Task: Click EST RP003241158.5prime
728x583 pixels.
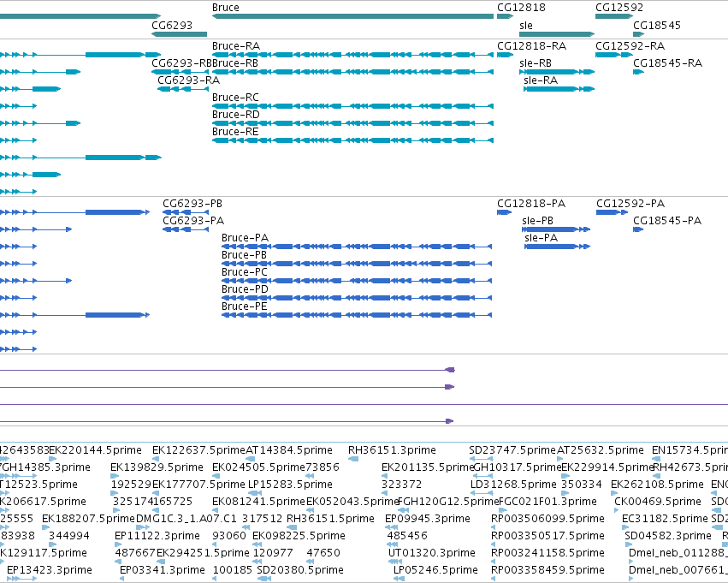Action: (547, 553)
